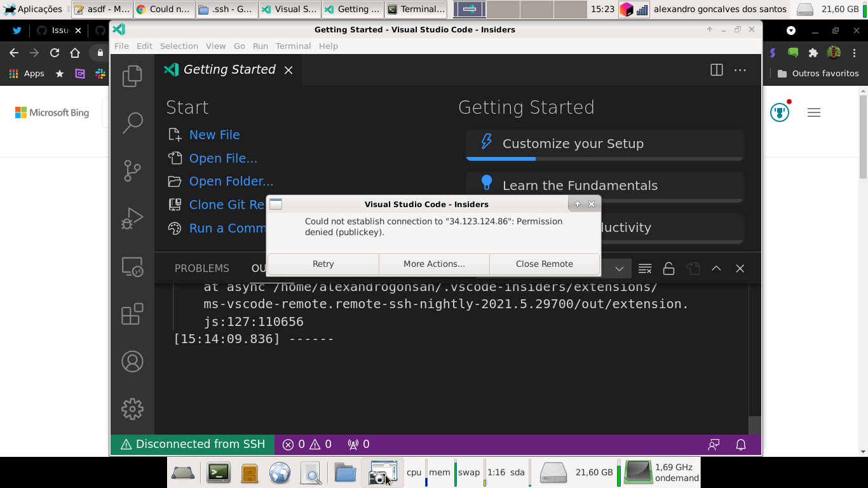Viewport: 868px width, 488px height.
Task: Open the Run menu
Action: click(260, 46)
